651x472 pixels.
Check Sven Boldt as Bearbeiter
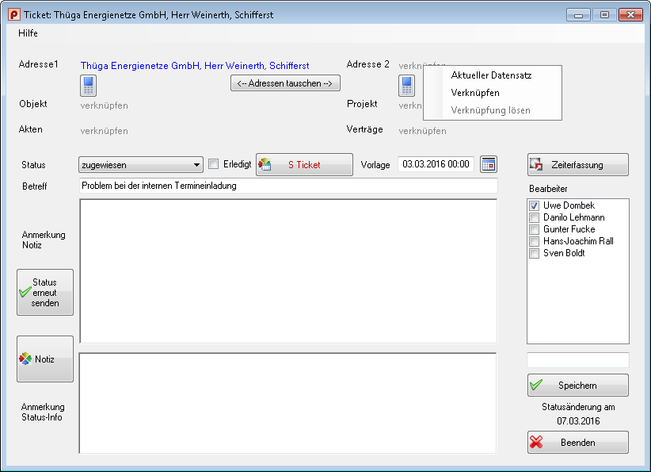[534, 253]
